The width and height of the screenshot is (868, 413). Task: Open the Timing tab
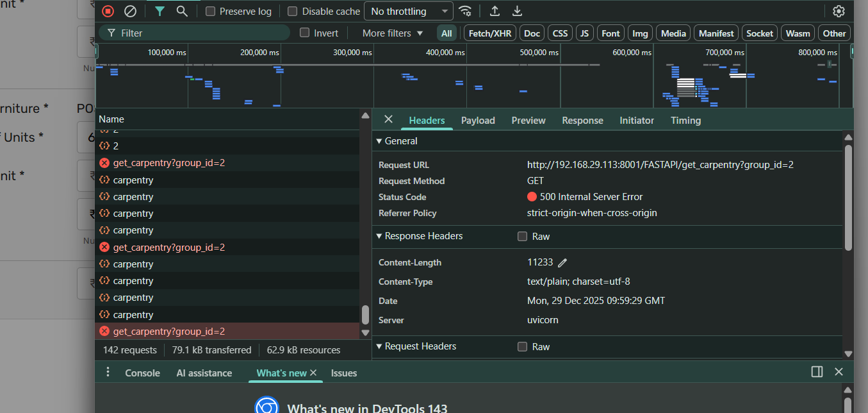tap(685, 120)
